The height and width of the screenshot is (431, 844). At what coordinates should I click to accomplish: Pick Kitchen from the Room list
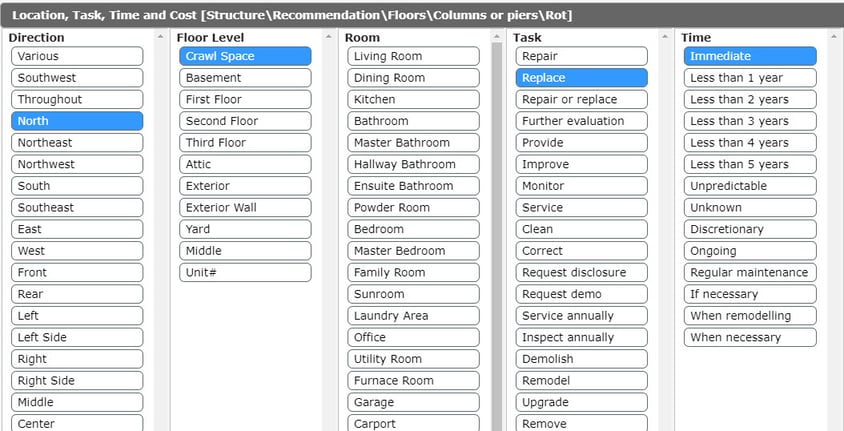[413, 99]
